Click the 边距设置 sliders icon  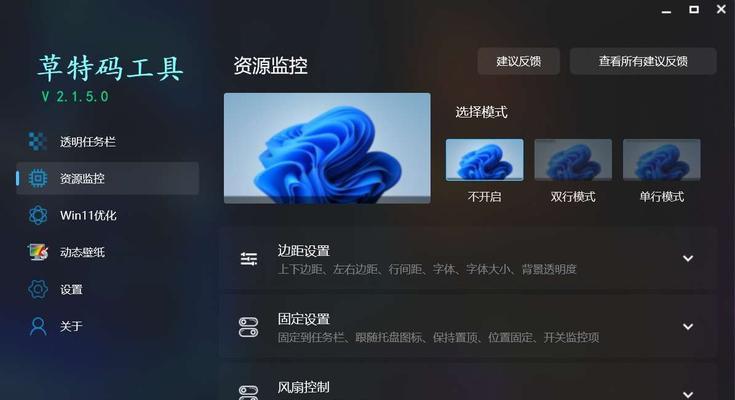[248, 258]
